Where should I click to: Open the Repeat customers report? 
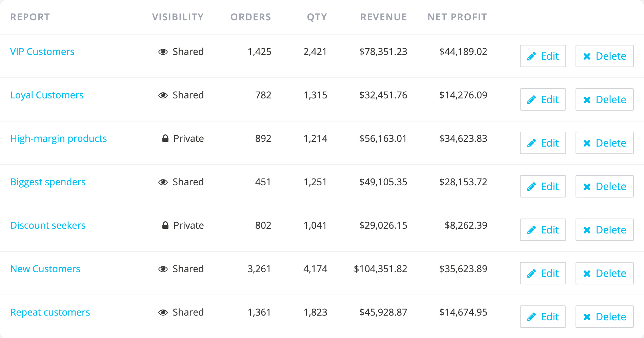click(50, 312)
